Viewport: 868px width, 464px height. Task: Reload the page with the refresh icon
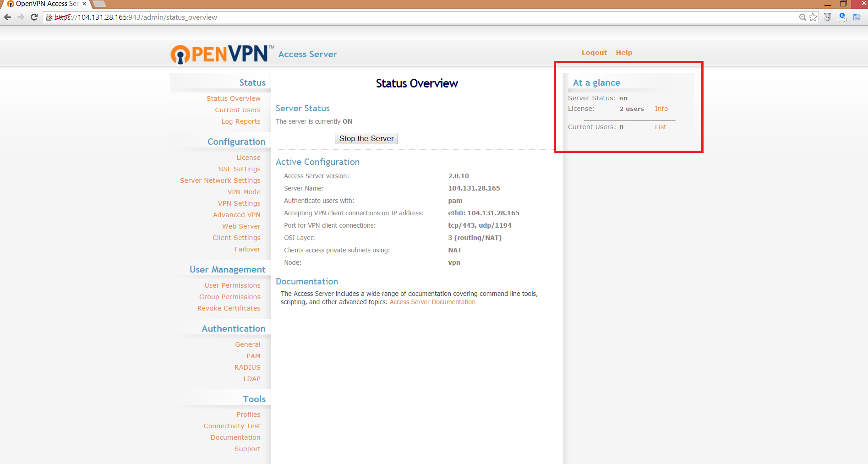click(34, 17)
